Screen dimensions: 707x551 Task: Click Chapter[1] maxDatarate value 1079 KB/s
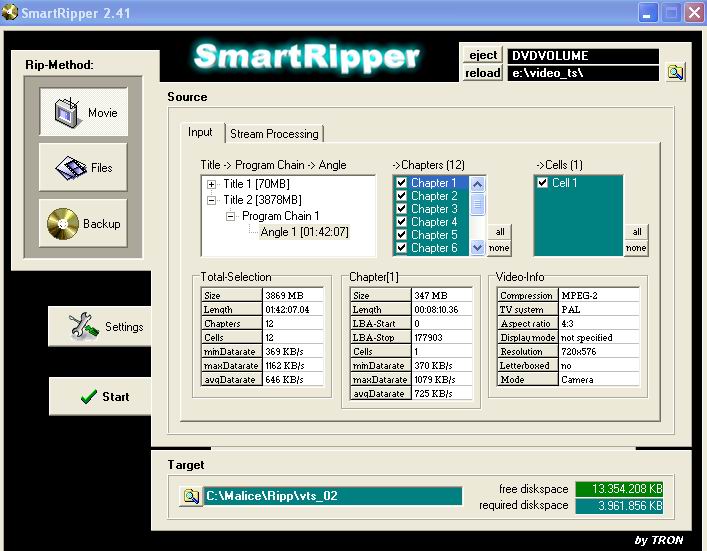point(442,379)
